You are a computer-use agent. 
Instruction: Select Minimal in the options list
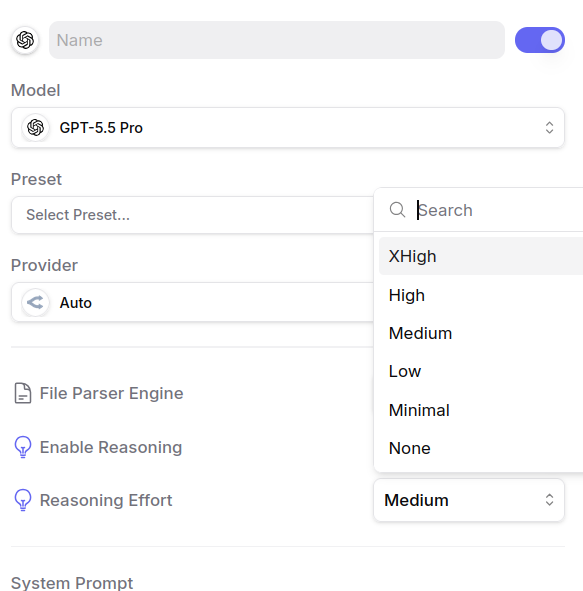tap(481, 410)
